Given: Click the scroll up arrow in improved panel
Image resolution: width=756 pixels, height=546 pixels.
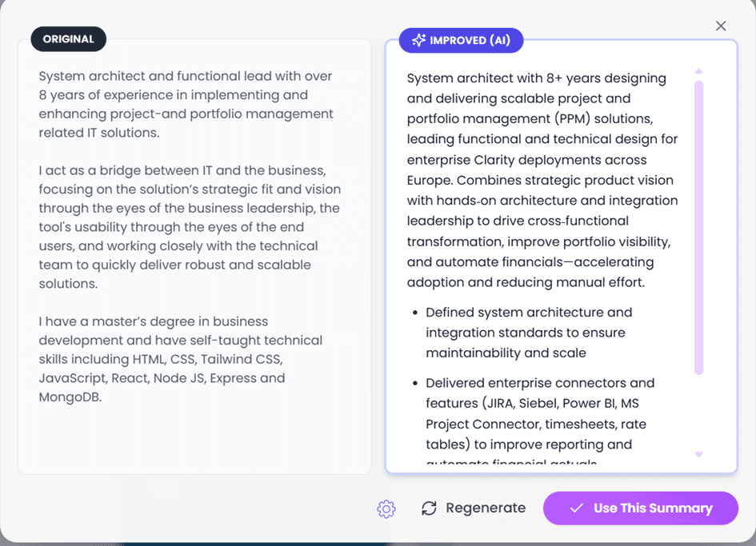Looking at the screenshot, I should pos(698,72).
